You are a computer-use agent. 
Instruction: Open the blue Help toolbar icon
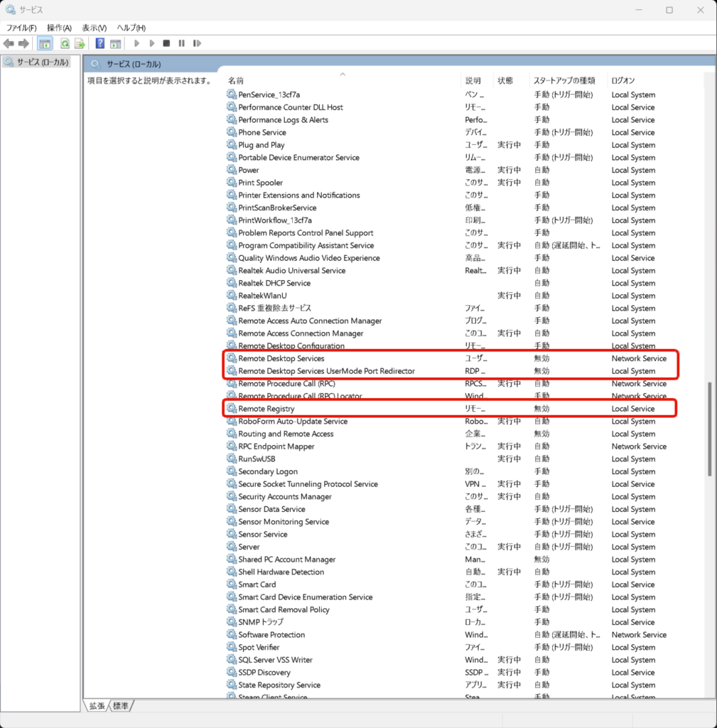[100, 43]
